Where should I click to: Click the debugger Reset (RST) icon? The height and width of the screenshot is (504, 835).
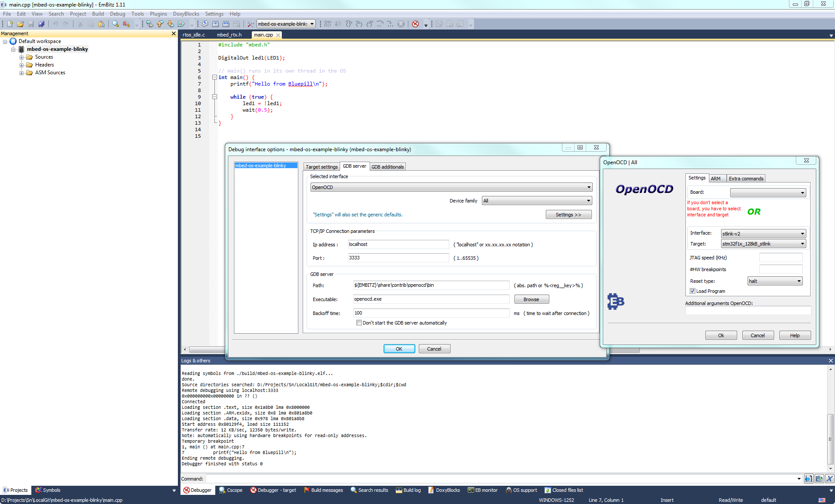(x=328, y=24)
